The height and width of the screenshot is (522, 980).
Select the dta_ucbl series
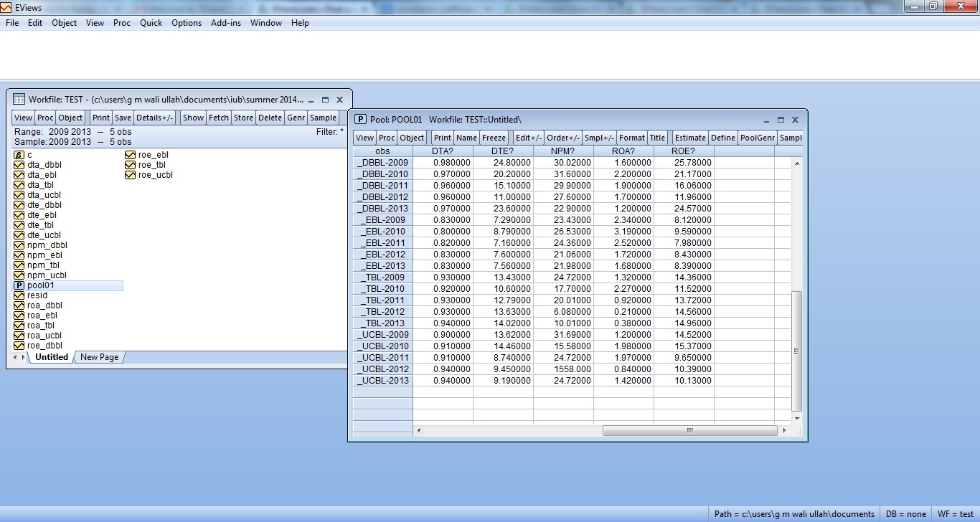(44, 195)
